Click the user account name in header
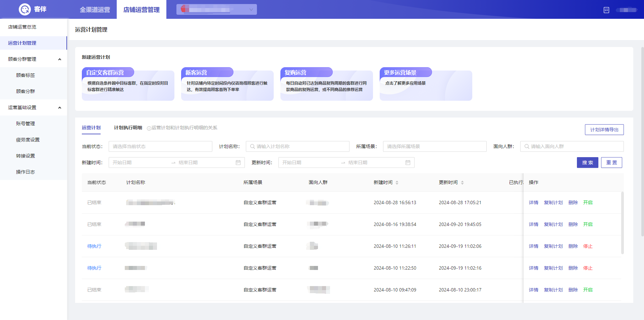This screenshot has height=320, width=644. pos(627,10)
